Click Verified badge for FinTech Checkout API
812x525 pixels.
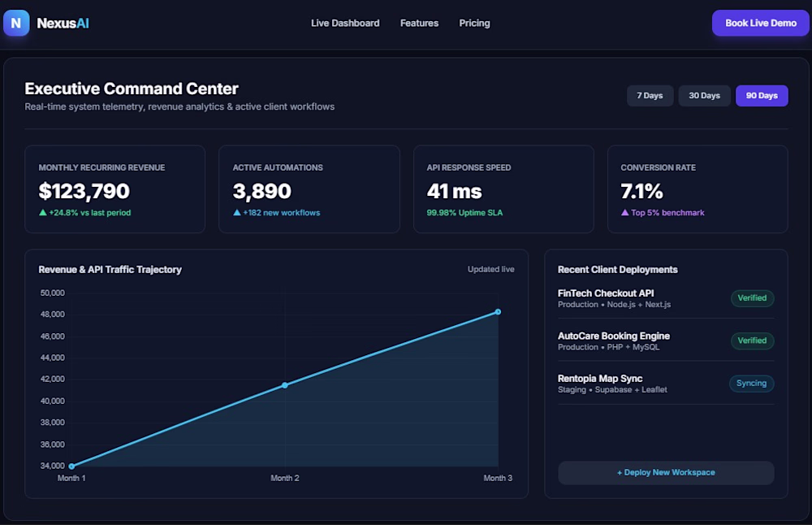(x=752, y=298)
